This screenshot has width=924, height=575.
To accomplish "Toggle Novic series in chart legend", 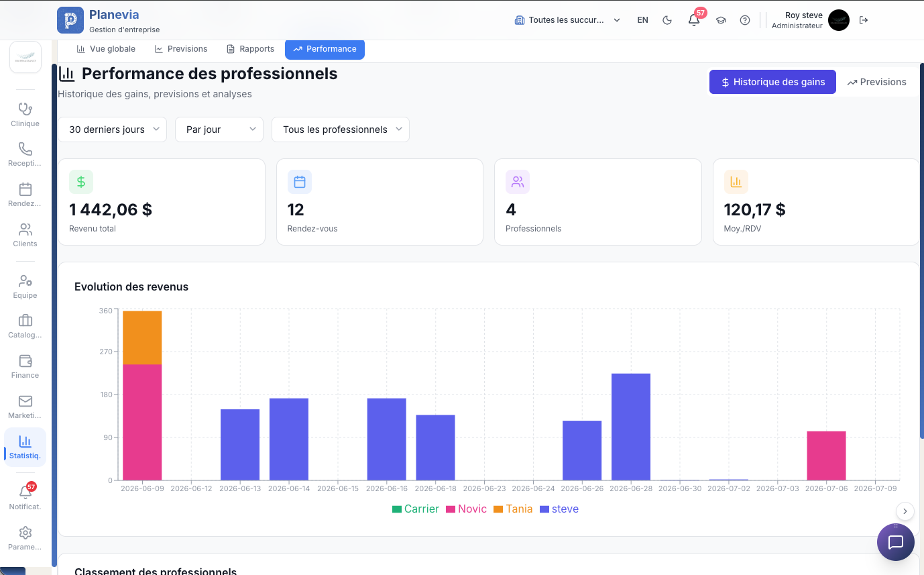I will (x=467, y=509).
